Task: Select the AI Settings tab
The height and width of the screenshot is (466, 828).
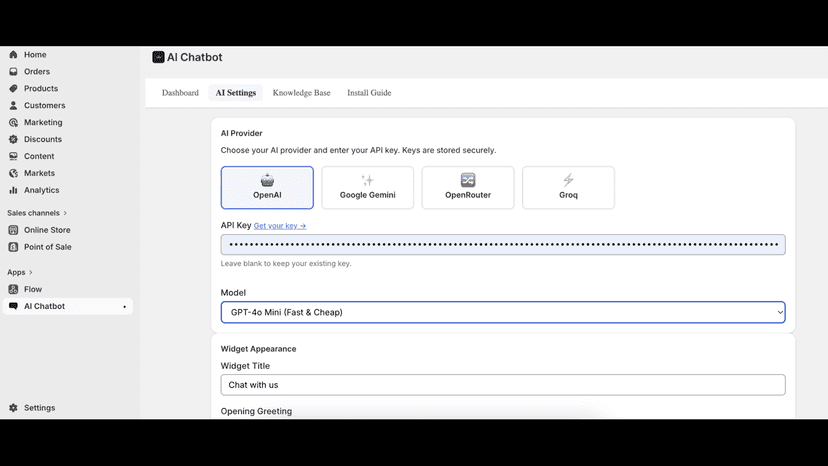Action: tap(236, 92)
